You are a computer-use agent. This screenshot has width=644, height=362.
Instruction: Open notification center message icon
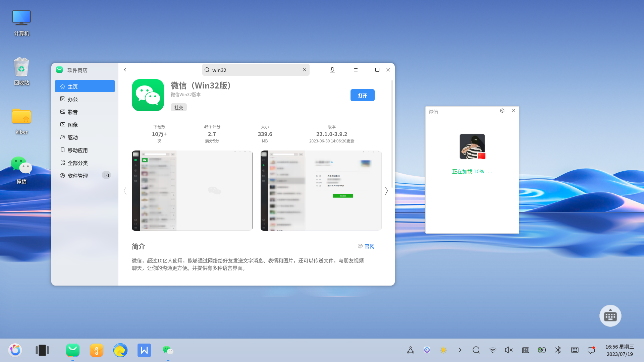591,350
